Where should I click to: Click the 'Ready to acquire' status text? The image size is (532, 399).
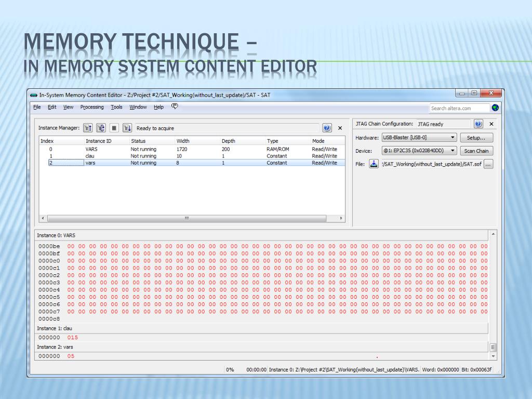point(155,128)
